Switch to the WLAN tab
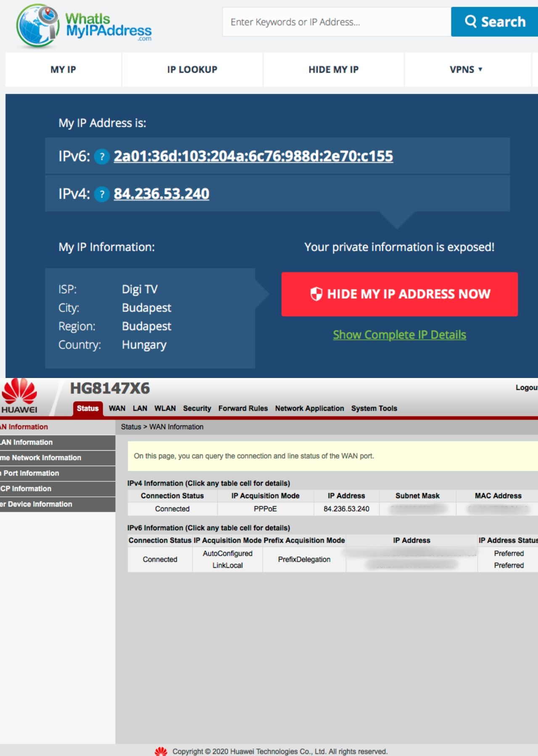The height and width of the screenshot is (756, 538). [x=165, y=408]
